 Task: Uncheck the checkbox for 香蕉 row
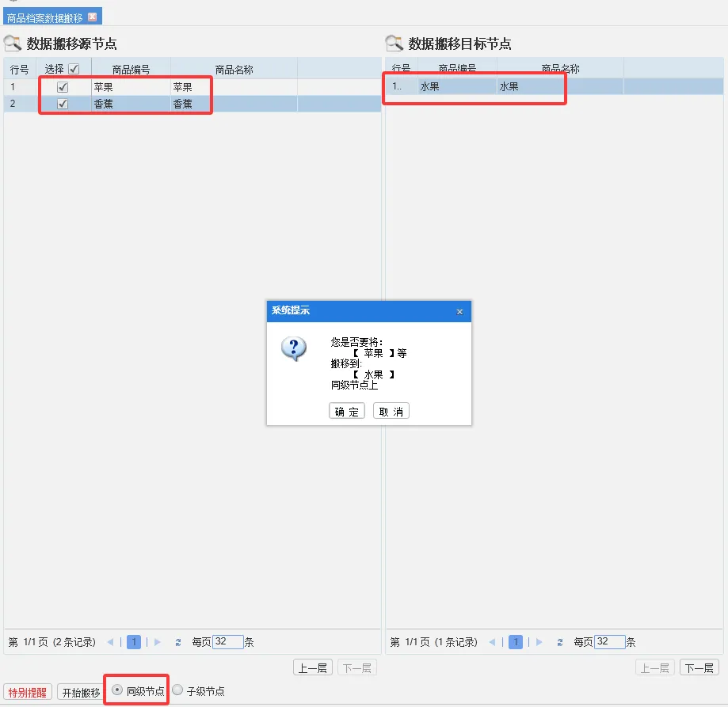click(x=63, y=104)
